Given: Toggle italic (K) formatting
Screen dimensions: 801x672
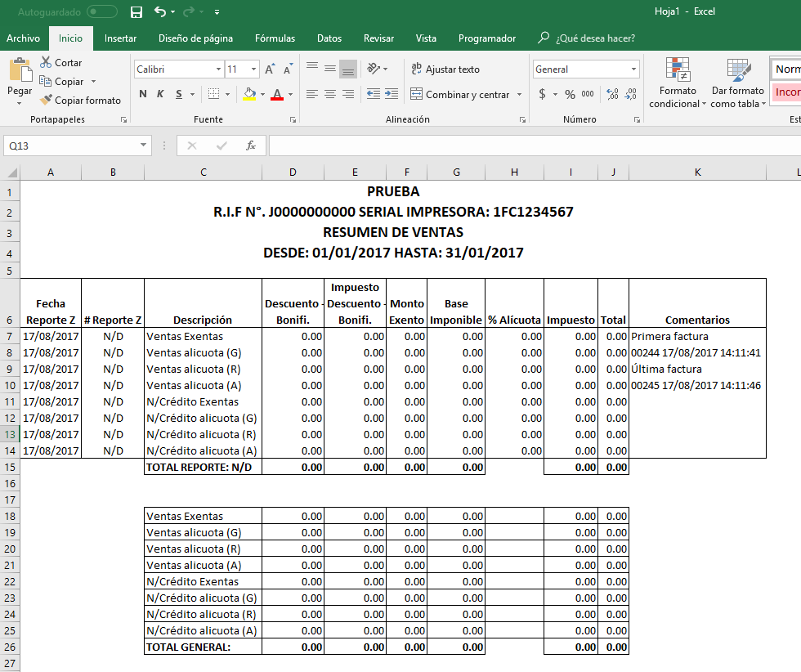Looking at the screenshot, I should point(161,94).
